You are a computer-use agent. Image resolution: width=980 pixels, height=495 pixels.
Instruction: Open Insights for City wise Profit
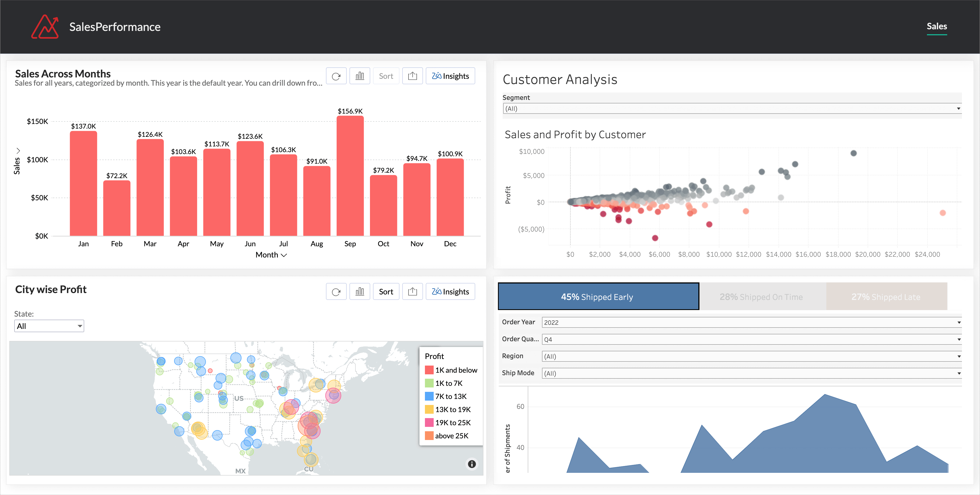pos(450,292)
